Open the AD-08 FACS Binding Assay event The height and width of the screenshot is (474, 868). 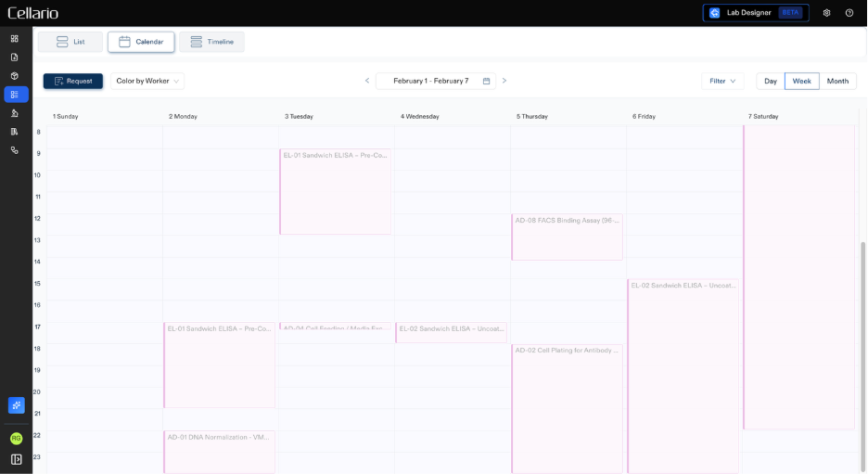568,237
